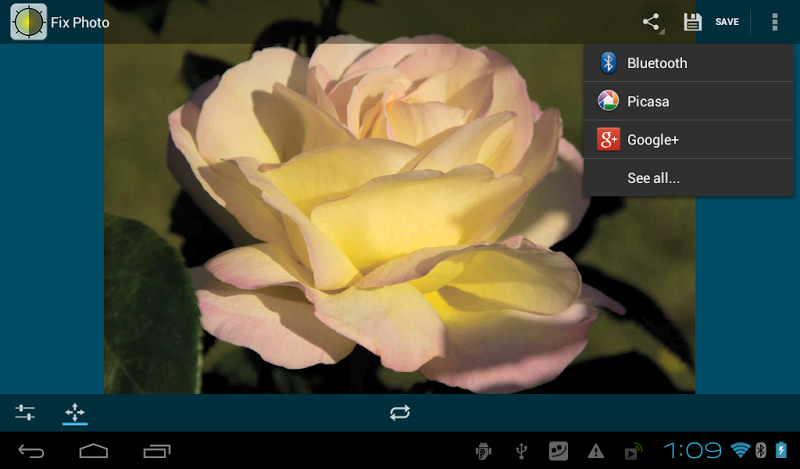Image resolution: width=800 pixels, height=469 pixels.
Task: Click the floppy disk save icon
Action: tap(692, 22)
